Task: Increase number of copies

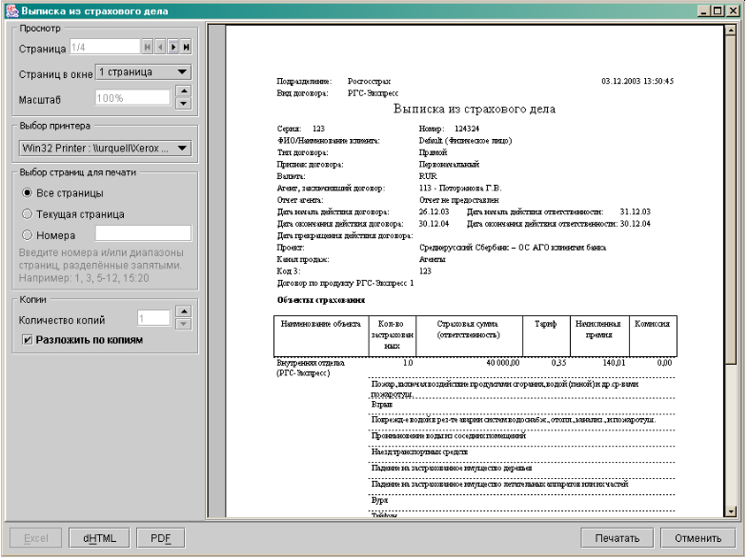Action: click(184, 311)
